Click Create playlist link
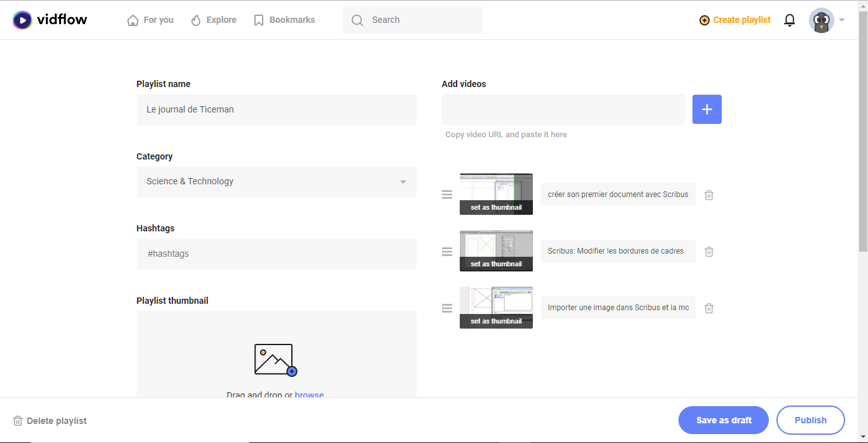Screen dimensions: 868x443 [x=735, y=20]
